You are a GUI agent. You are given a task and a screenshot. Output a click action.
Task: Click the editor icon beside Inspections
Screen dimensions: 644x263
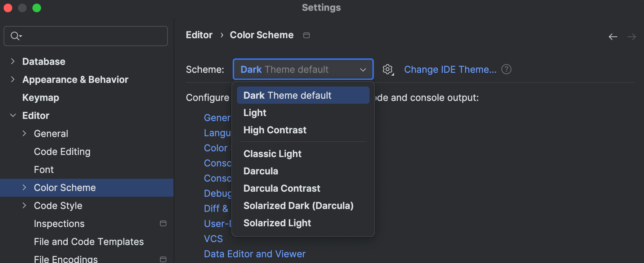coord(163,223)
